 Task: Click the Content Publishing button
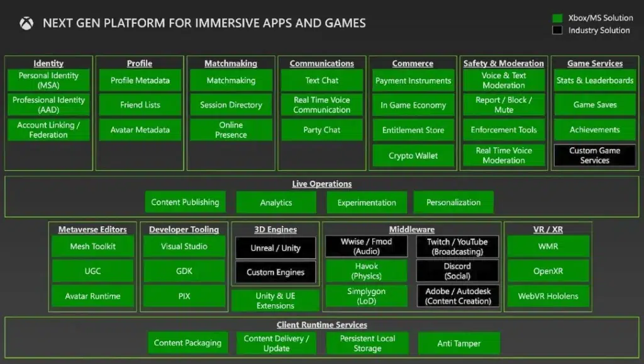click(185, 202)
